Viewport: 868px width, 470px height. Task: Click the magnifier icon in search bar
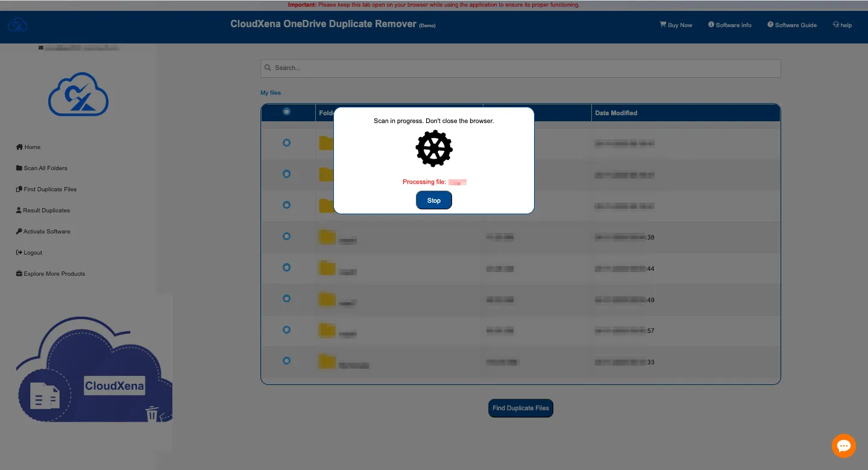268,68
